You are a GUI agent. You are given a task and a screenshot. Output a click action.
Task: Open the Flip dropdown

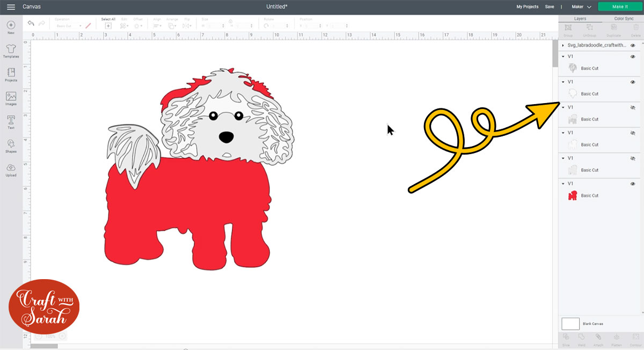187,25
